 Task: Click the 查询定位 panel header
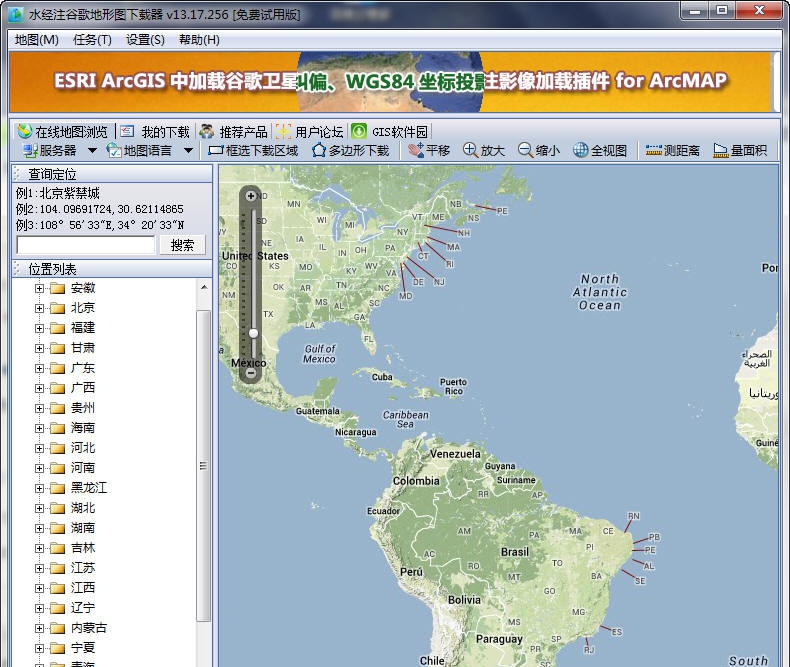(x=112, y=174)
